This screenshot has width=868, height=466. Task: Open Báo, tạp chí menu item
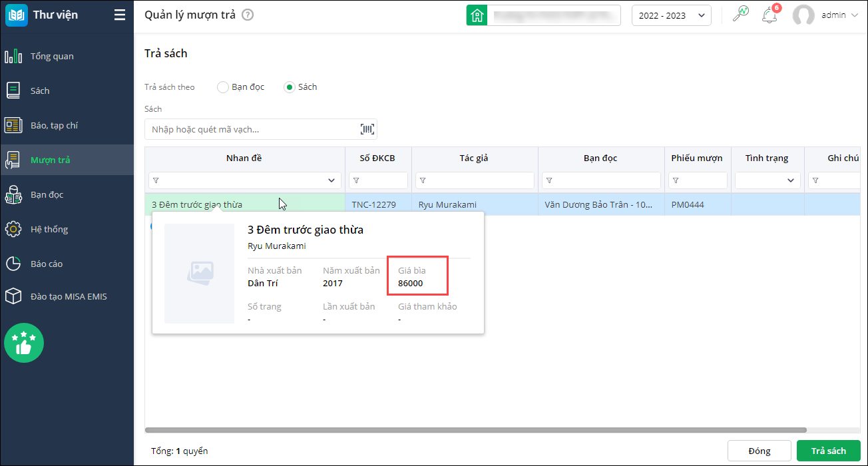[x=67, y=125]
